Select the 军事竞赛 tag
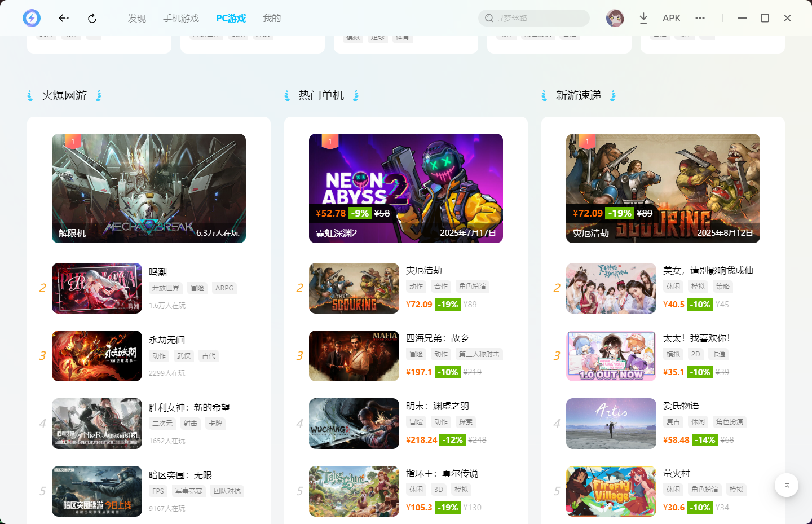Image resolution: width=812 pixels, height=524 pixels. click(188, 491)
